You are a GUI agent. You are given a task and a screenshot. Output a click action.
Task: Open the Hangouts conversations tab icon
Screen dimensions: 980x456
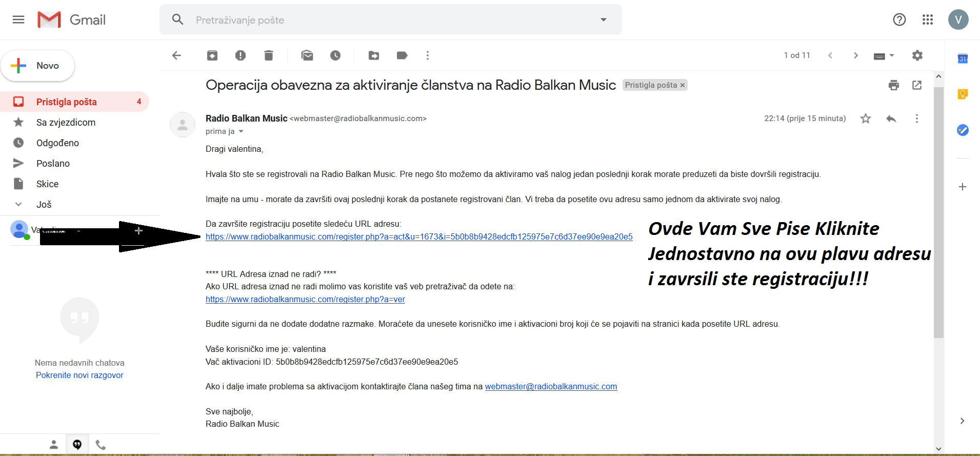tap(77, 445)
